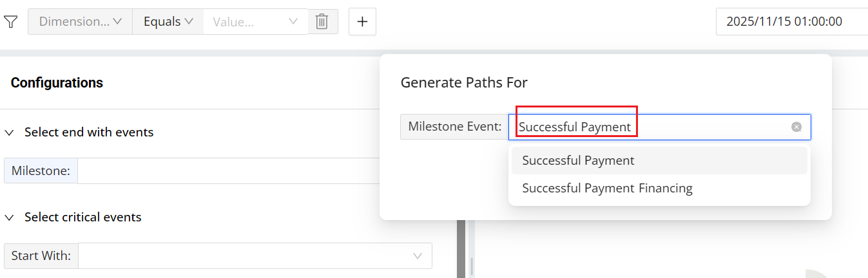Click the Milestone field under Configurations
868x278 pixels.
[226, 171]
